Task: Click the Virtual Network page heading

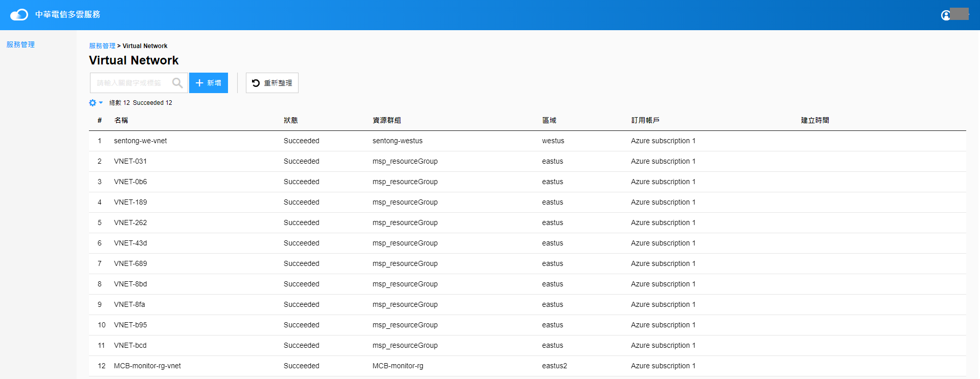Action: [x=134, y=60]
